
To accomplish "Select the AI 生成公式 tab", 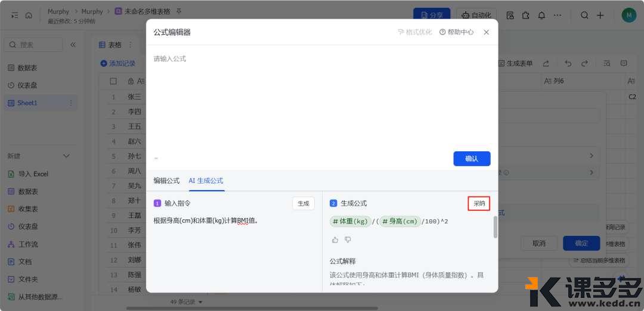I will pyautogui.click(x=206, y=181).
